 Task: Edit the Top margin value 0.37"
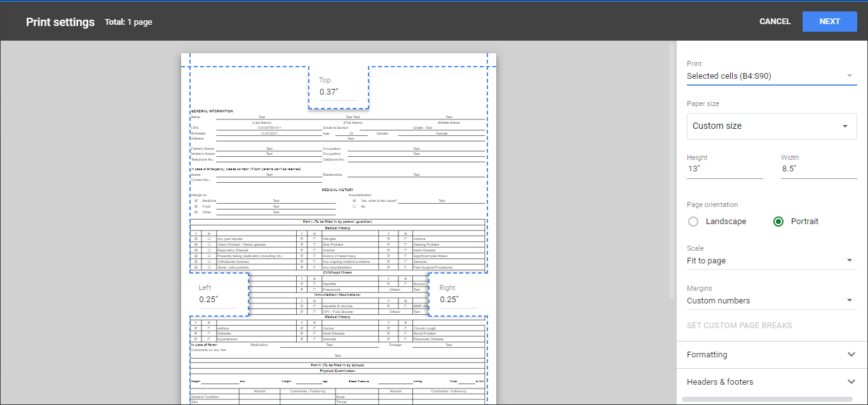tap(338, 92)
